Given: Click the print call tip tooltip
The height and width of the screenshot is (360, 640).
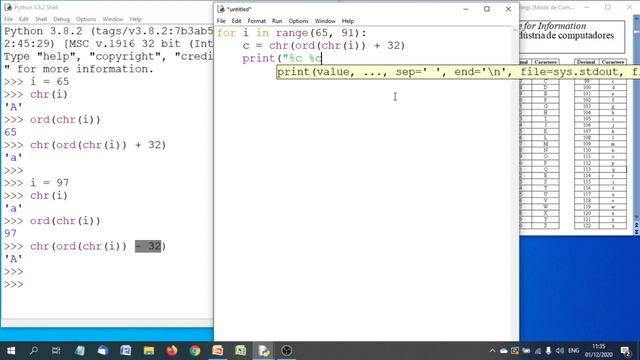Looking at the screenshot, I should click(x=458, y=72).
